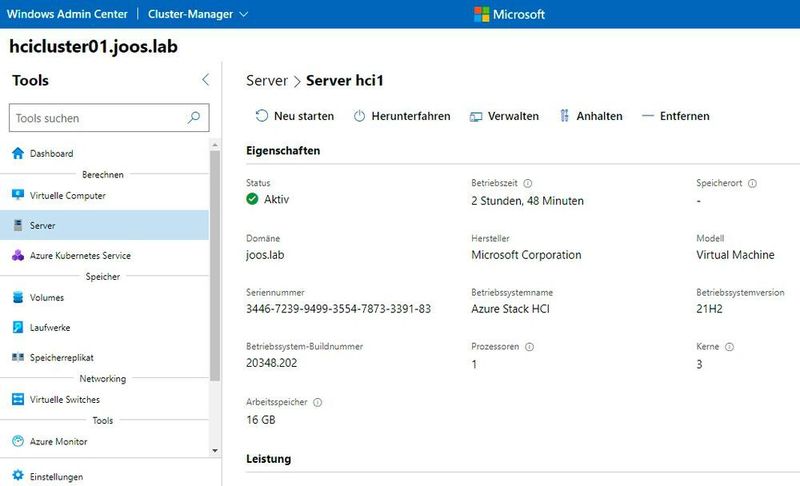Click the Herunterfahren button label
Viewport: 800px width, 486px height.
click(x=411, y=116)
